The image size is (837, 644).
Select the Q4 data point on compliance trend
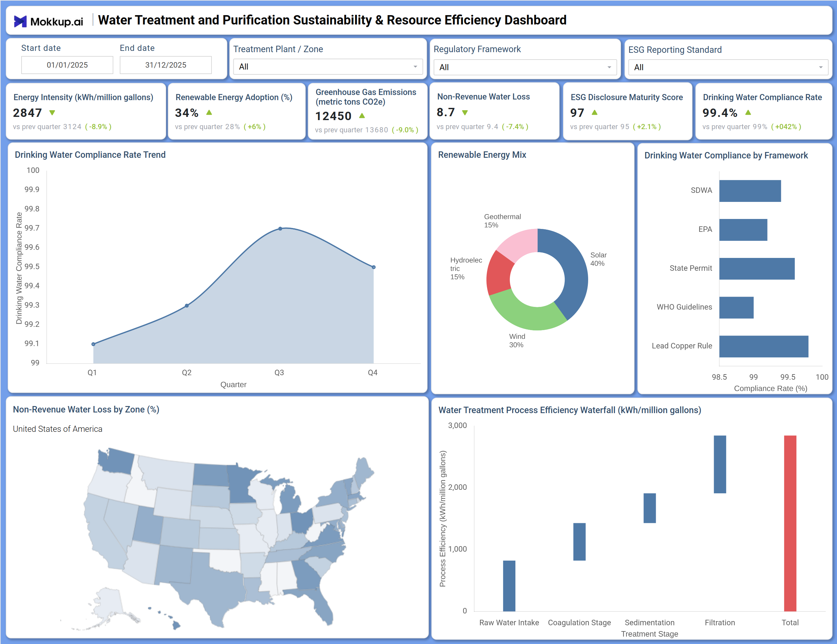(x=374, y=267)
